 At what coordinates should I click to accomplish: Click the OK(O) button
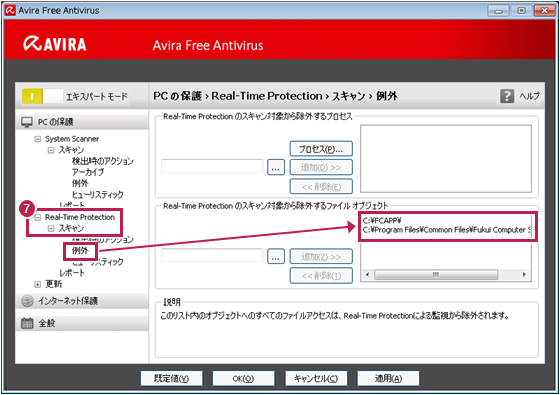pyautogui.click(x=244, y=378)
